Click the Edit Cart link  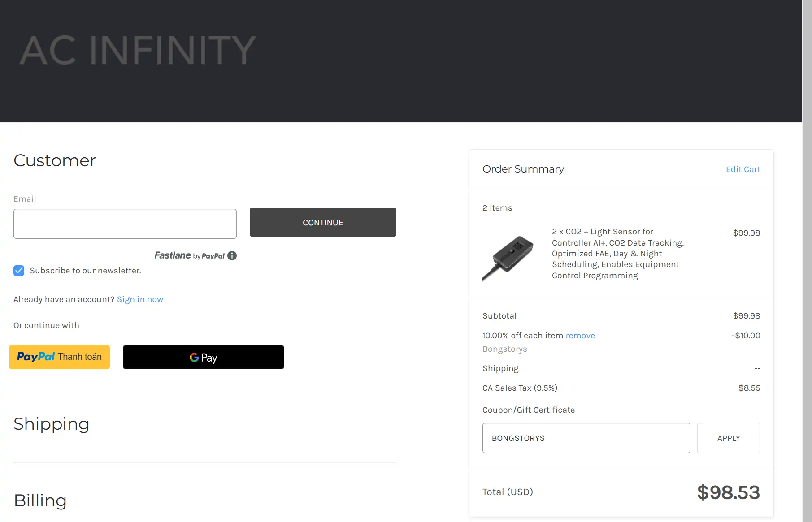[x=743, y=169]
